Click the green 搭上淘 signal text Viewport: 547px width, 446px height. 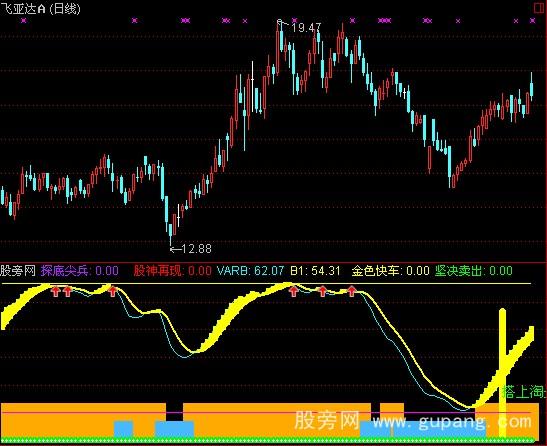coord(524,392)
